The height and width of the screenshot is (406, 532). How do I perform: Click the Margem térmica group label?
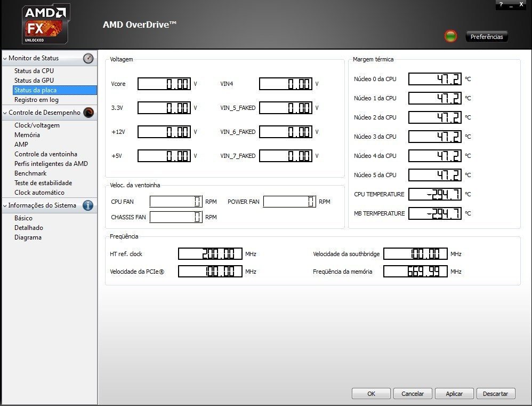click(x=373, y=59)
